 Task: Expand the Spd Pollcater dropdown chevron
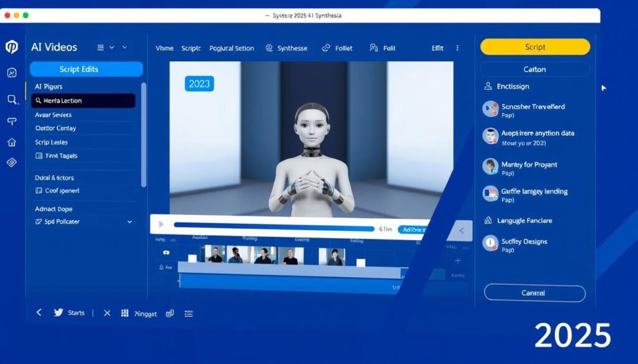[x=130, y=222]
